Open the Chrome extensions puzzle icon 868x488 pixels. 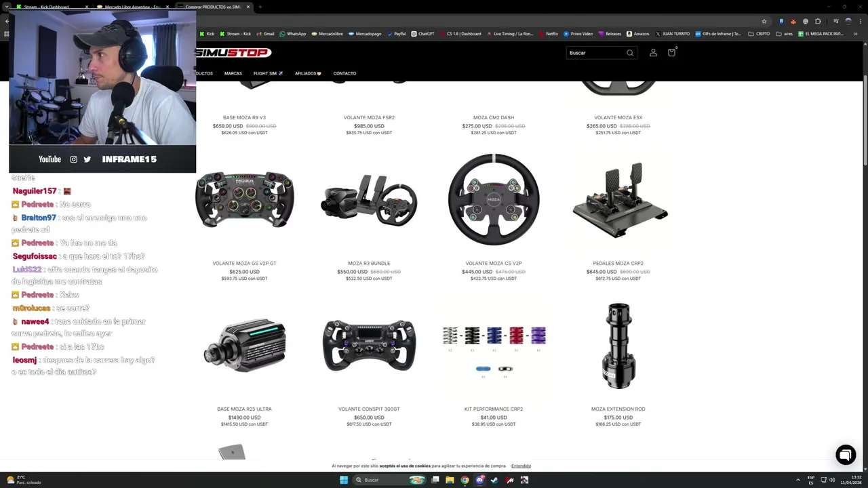coord(818,21)
